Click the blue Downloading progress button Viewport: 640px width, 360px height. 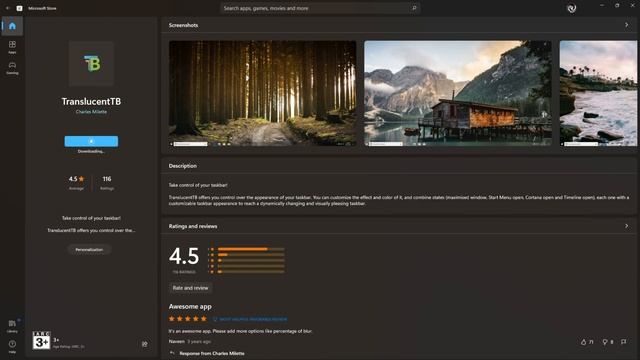coord(91,141)
